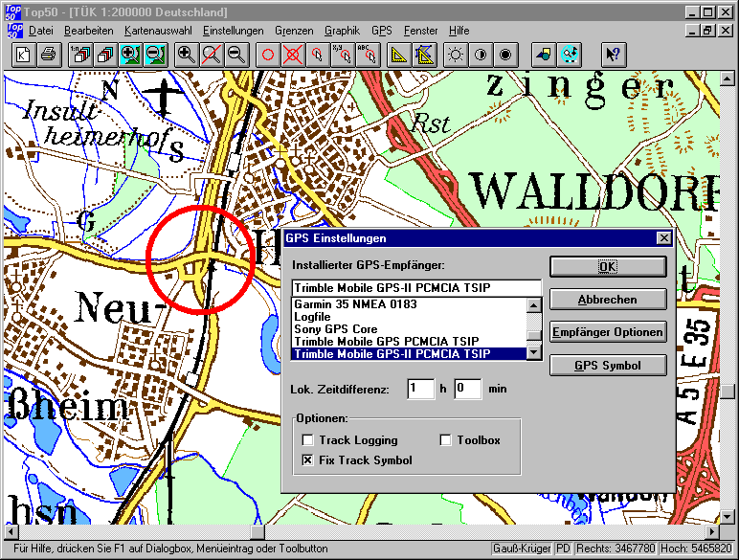Close the GPS Einstellungen dialog
Viewport: 739px width, 560px height.
(x=664, y=238)
